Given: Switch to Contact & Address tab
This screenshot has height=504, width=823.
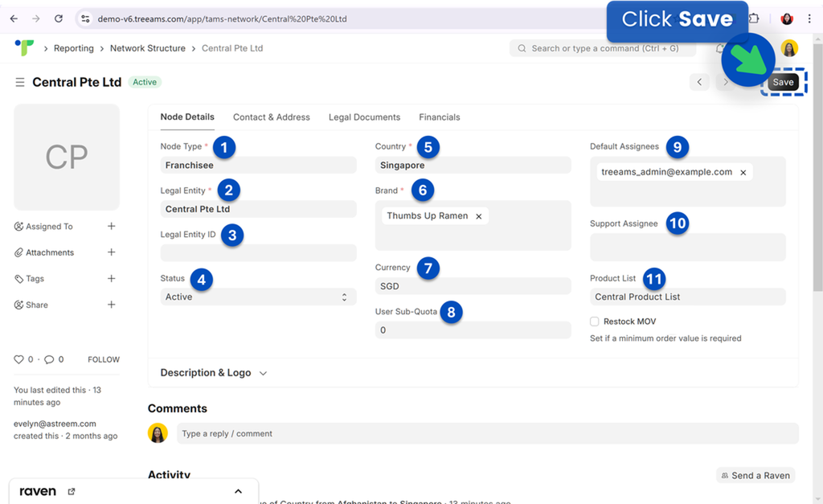Looking at the screenshot, I should pos(271,117).
